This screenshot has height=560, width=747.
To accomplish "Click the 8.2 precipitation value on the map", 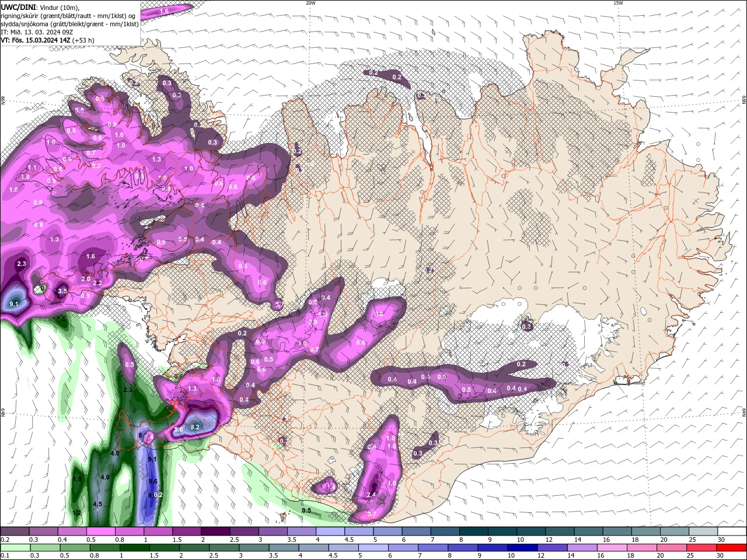I will pos(196,427).
